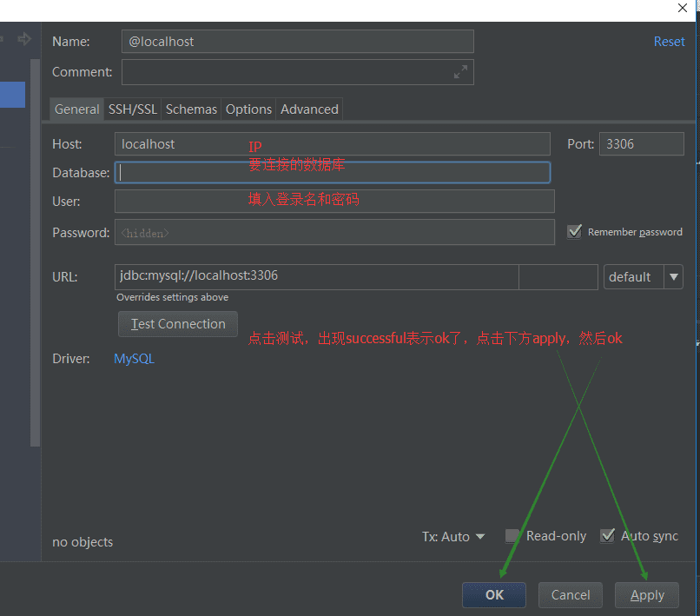Click the 'Overrides settings above' hint text
Screen dimensions: 700x616
(x=172, y=297)
